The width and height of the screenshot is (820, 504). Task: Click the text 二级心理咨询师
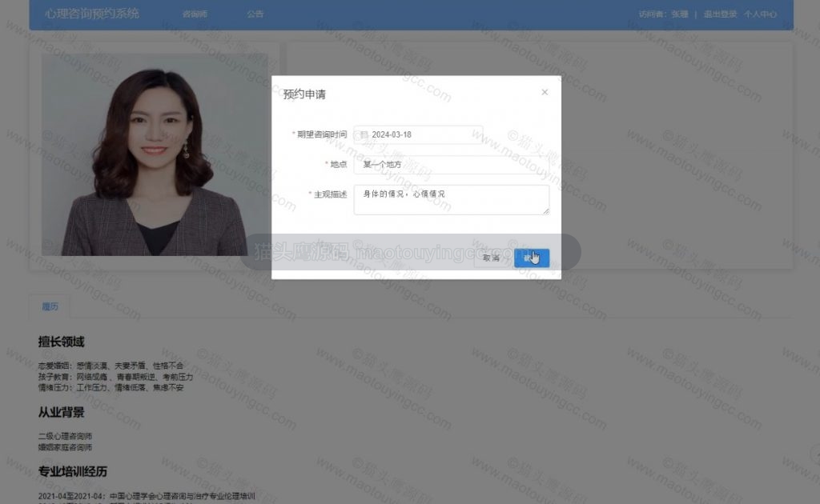pos(65,436)
